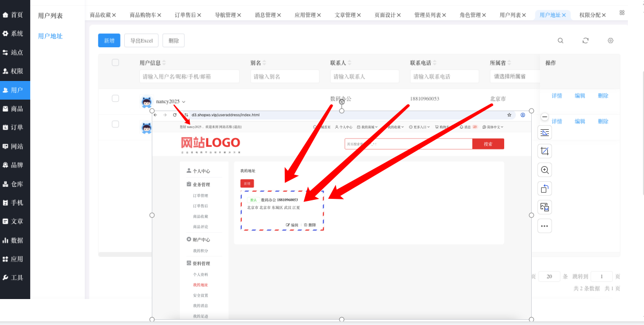Sort by the 别名 column

[265, 63]
